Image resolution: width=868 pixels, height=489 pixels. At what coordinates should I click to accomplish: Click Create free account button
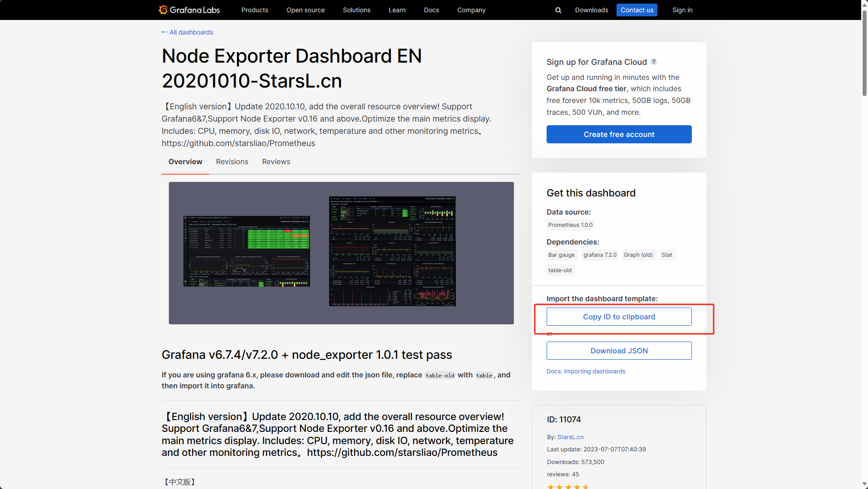619,134
